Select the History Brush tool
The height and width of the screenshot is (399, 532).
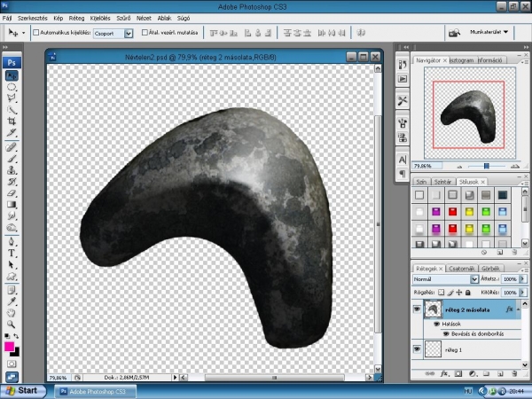pyautogui.click(x=12, y=182)
